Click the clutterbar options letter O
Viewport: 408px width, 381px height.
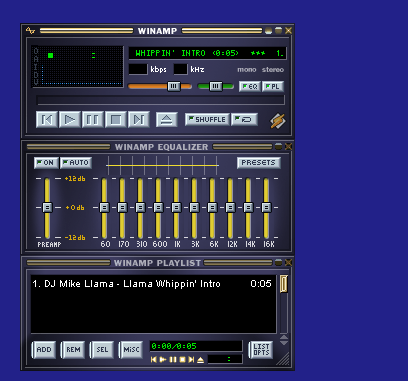click(x=36, y=51)
